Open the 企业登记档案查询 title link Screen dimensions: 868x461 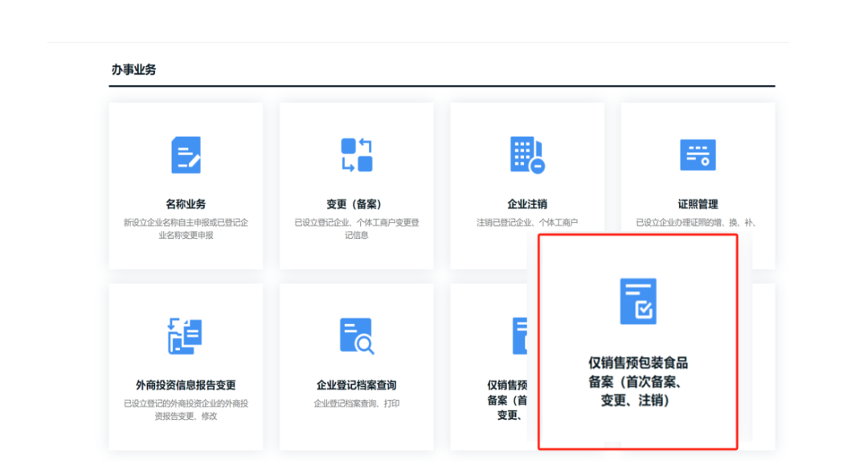coord(356,385)
